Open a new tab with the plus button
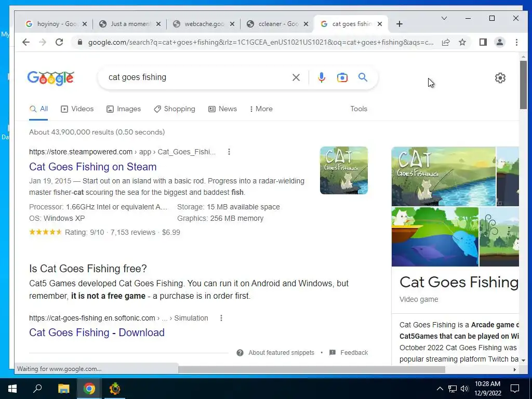This screenshot has height=399, width=532. (x=400, y=24)
